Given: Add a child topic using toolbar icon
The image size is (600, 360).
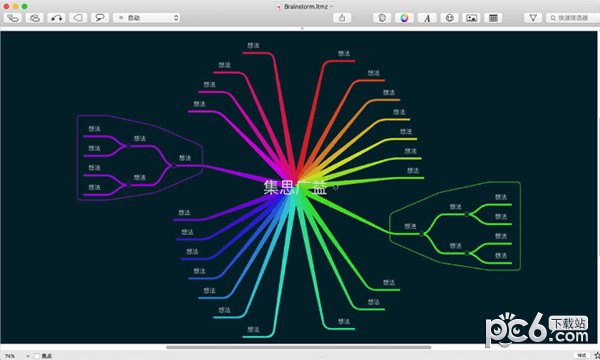Looking at the screenshot, I should pos(13,18).
